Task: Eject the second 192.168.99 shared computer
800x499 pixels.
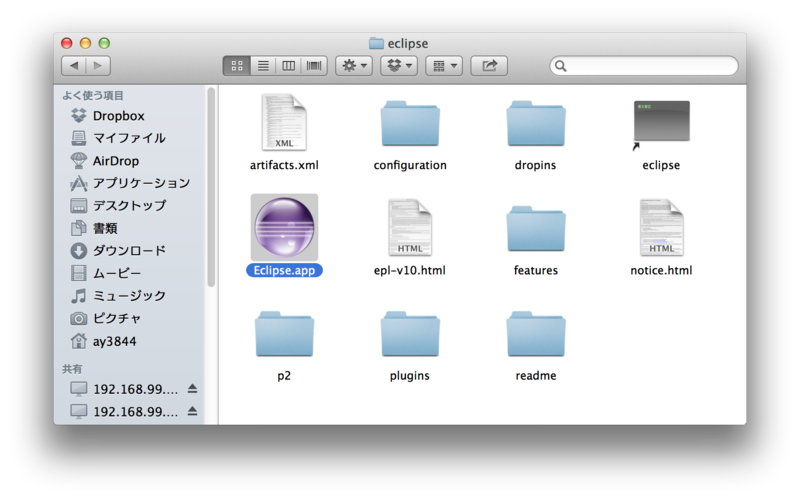Action: tap(192, 411)
